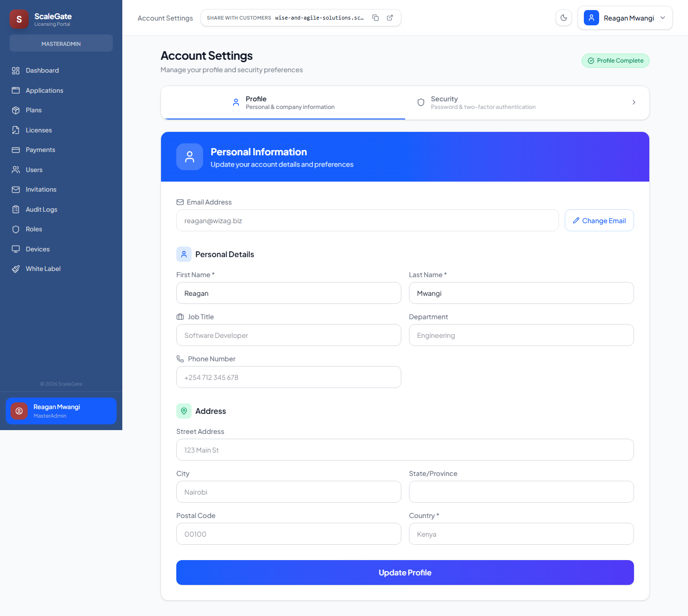Open the Audit Logs section

click(41, 209)
